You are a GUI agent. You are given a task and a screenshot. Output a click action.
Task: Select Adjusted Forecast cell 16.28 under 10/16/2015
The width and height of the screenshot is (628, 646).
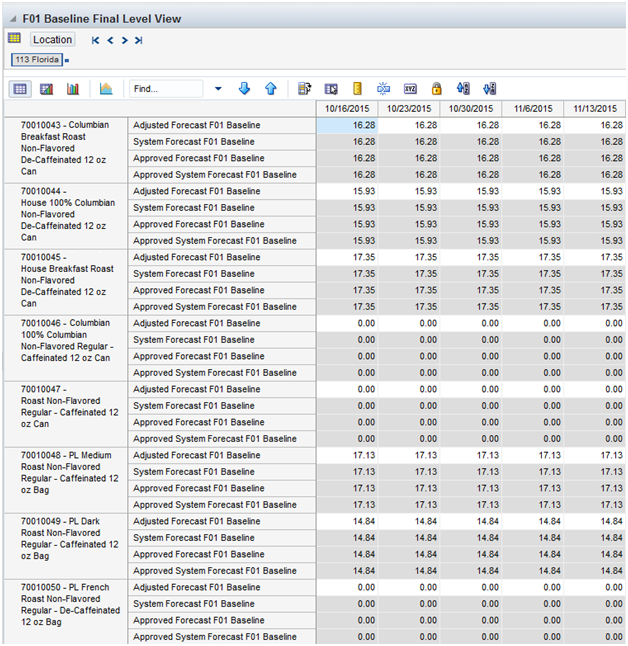347,125
